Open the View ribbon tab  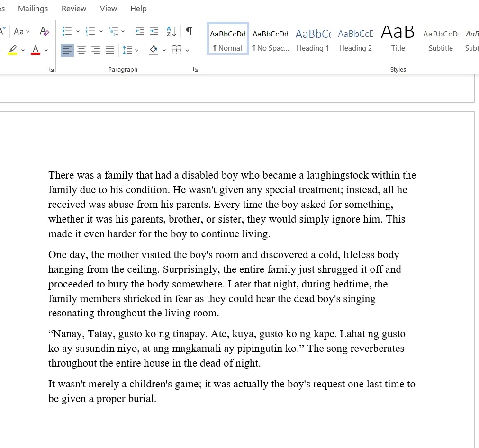click(x=108, y=9)
